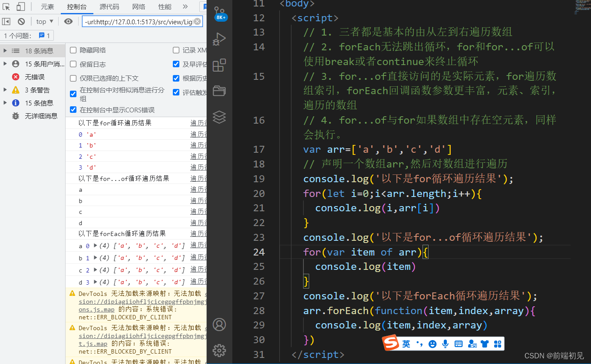591x364 pixels.
Task: Click the bug icon beside 无详细消息
Action: point(16,116)
